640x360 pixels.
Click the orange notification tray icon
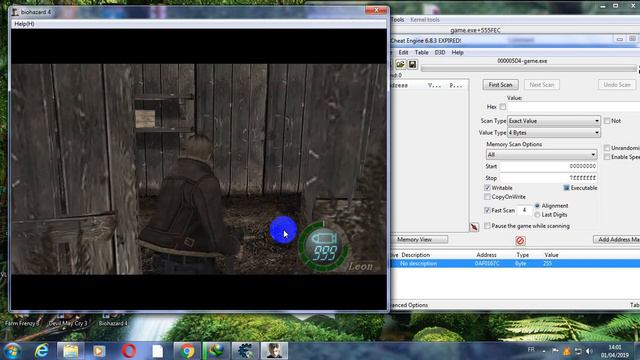coord(567,351)
